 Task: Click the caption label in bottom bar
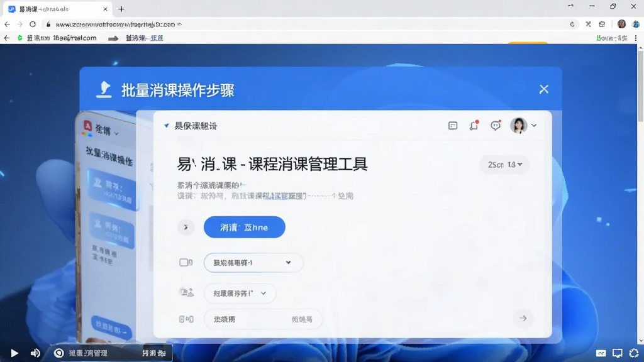[x=88, y=353]
